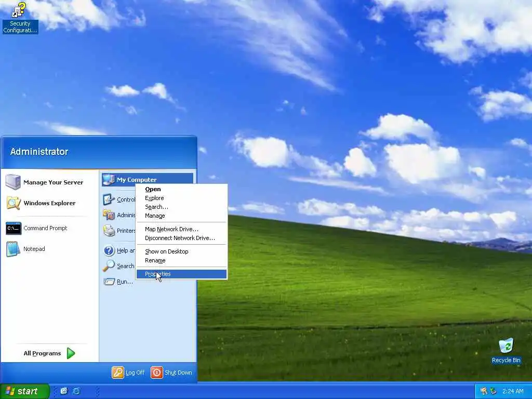Click the Shut Down text label

coord(178,373)
